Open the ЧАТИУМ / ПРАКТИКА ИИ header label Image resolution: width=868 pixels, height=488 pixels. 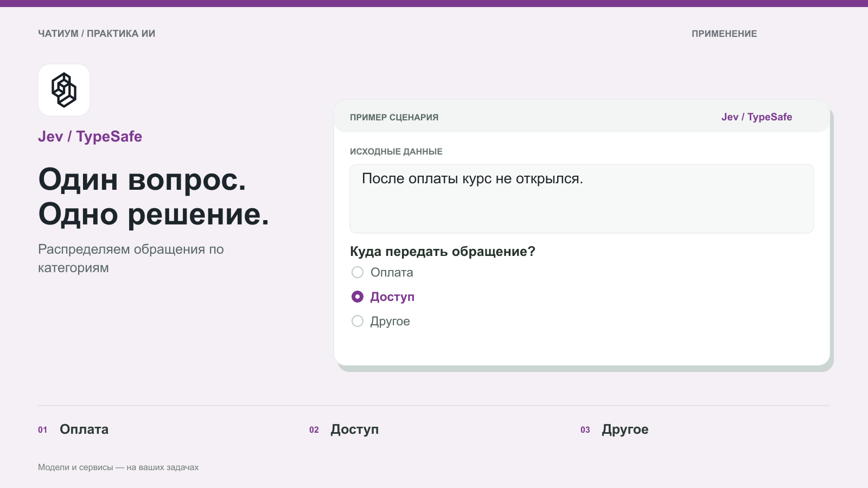click(x=97, y=34)
